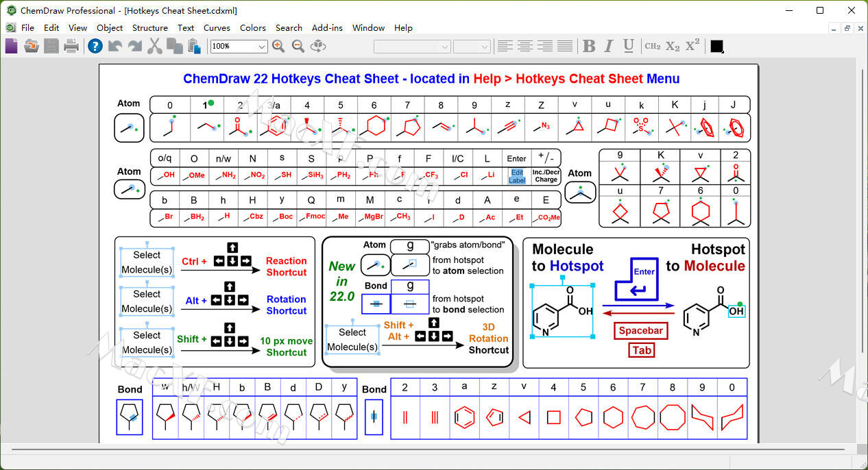Click the Paste clipboard icon
868x470 pixels.
pyautogui.click(x=194, y=46)
